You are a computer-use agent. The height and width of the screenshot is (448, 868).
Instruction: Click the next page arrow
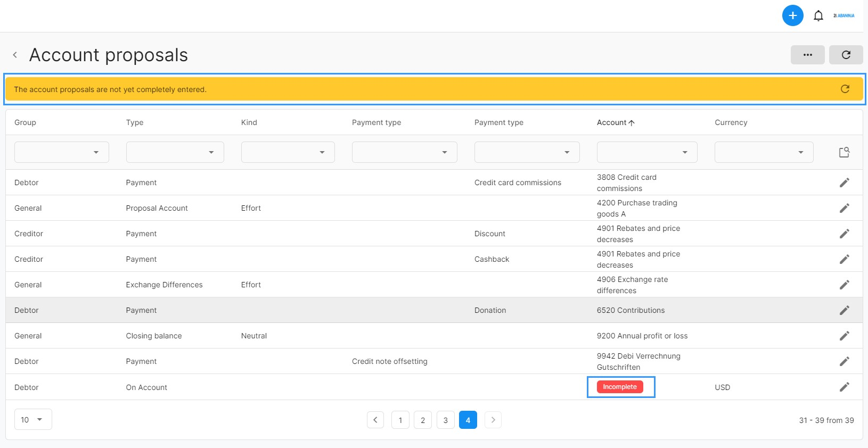(x=493, y=420)
